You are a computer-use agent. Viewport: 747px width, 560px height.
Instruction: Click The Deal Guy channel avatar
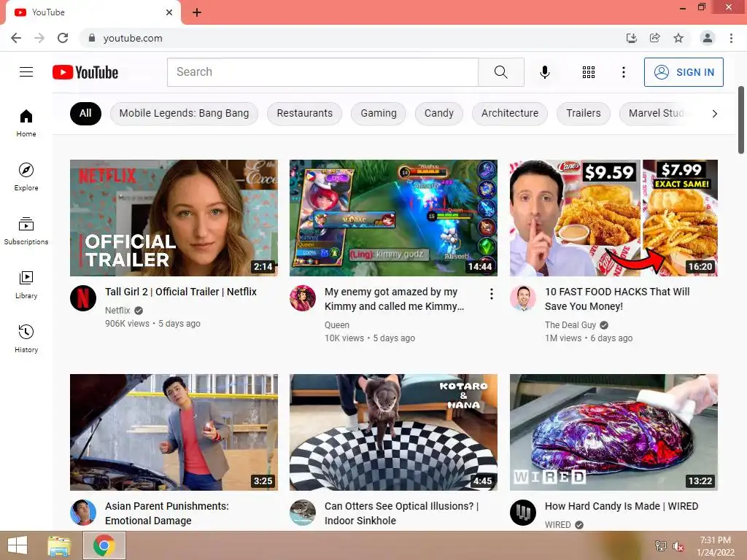point(522,298)
